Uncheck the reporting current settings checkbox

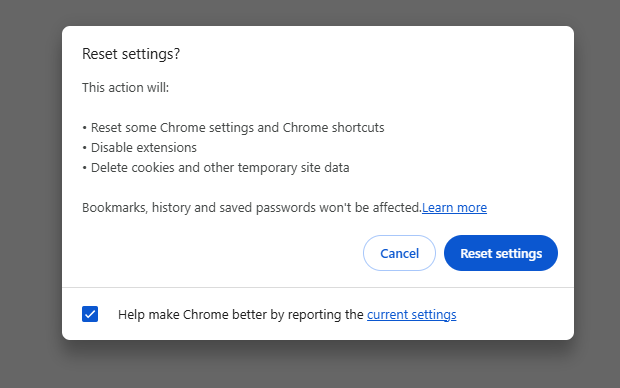tap(90, 314)
